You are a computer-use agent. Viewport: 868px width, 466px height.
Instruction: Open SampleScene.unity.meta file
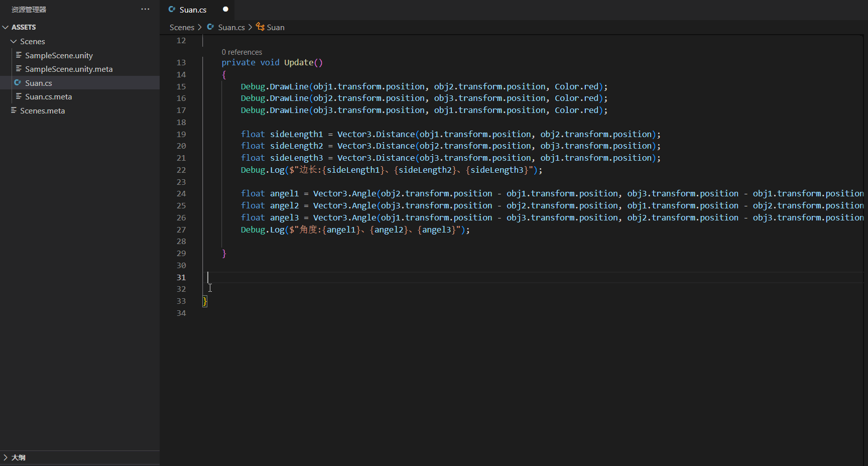[69, 69]
